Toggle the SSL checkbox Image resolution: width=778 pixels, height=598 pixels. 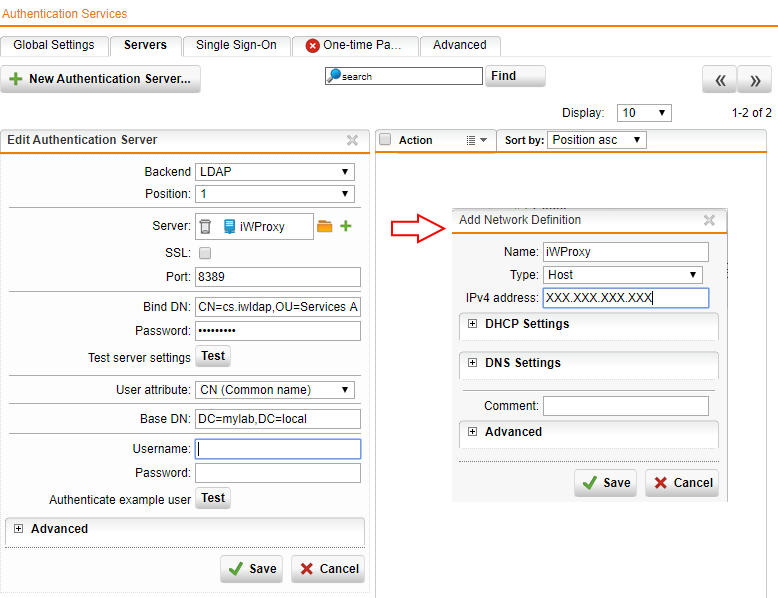tap(205, 253)
